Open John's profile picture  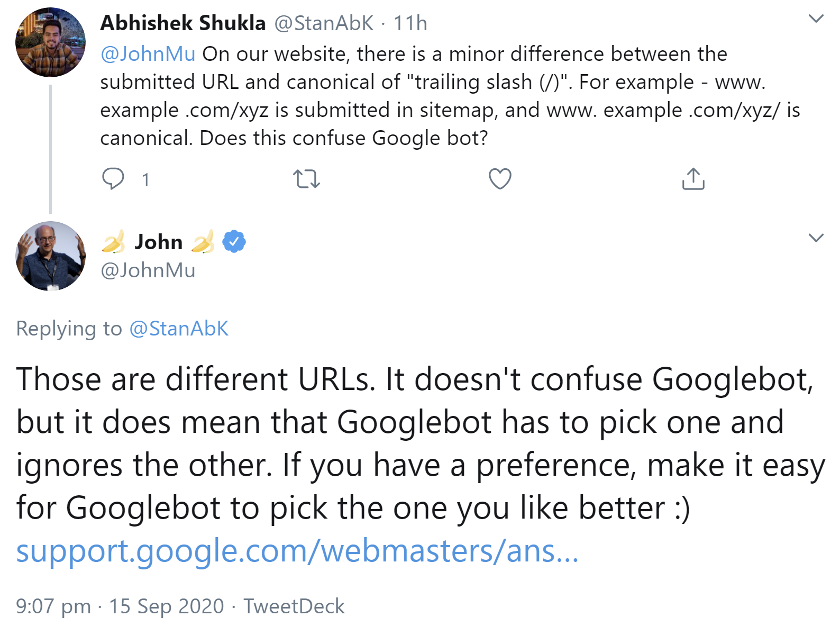(x=50, y=256)
